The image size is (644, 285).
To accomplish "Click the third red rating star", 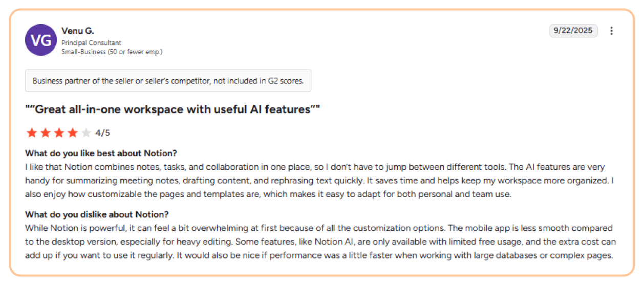I will [59, 133].
